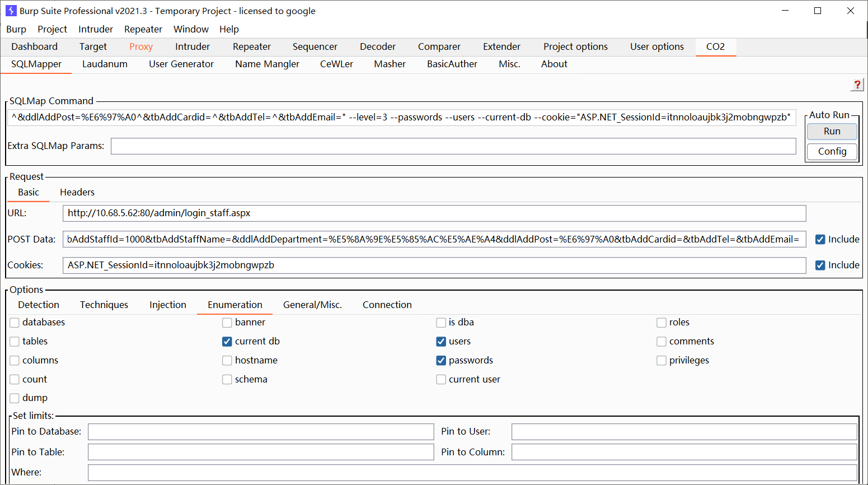Open the Extender tab
Image resolution: width=868 pixels, height=485 pixels.
tap(502, 46)
